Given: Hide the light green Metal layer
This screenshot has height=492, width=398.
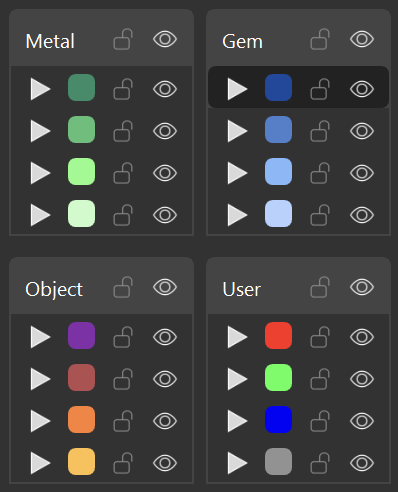Looking at the screenshot, I should [165, 173].
